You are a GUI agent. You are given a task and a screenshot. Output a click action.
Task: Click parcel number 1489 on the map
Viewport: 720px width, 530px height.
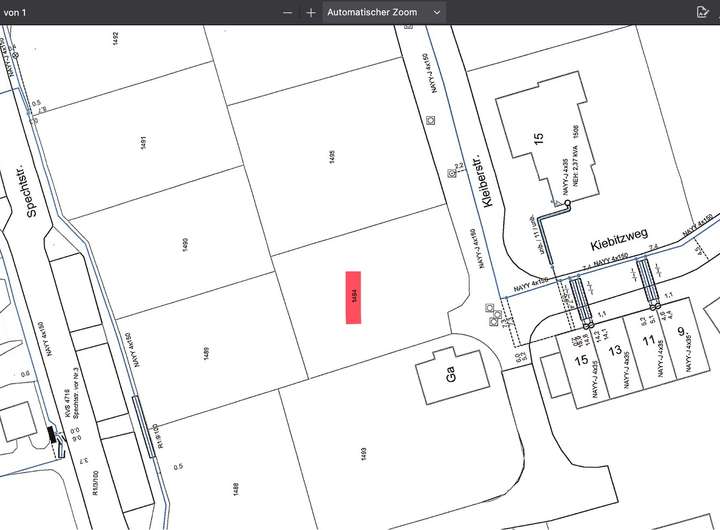pyautogui.click(x=206, y=352)
